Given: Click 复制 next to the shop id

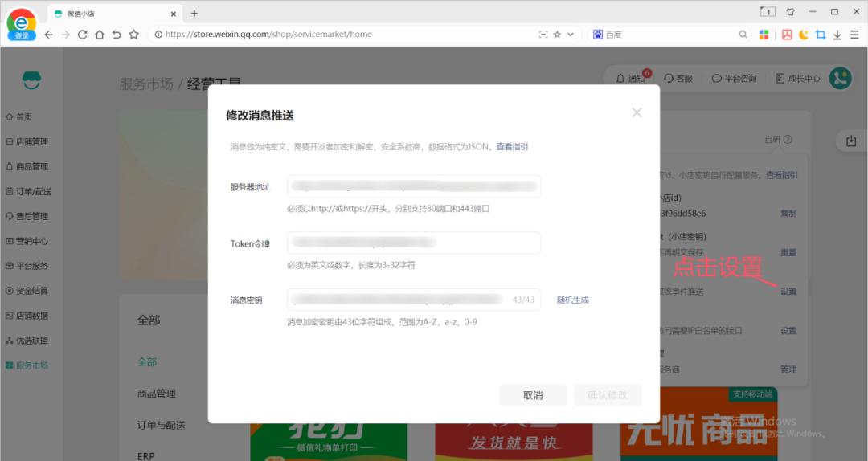Looking at the screenshot, I should pyautogui.click(x=788, y=214).
